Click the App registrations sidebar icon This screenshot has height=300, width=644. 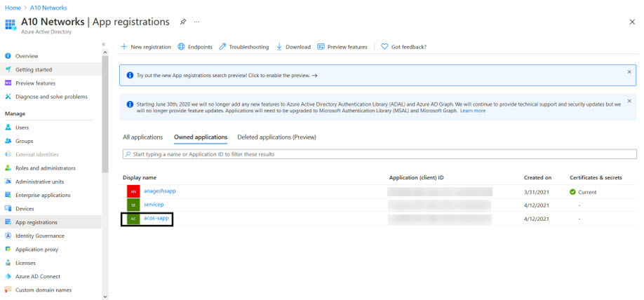pos(8,222)
